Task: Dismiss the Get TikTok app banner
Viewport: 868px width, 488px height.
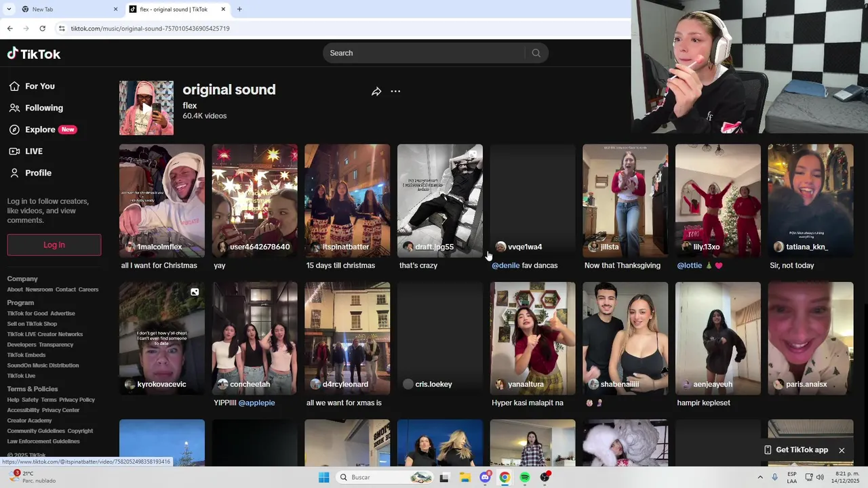Action: [x=842, y=450]
